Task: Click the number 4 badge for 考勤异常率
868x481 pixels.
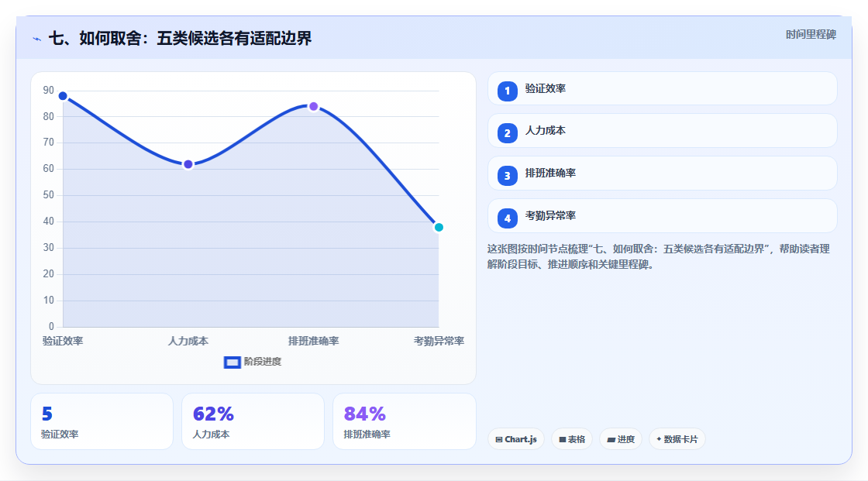Action: (507, 218)
